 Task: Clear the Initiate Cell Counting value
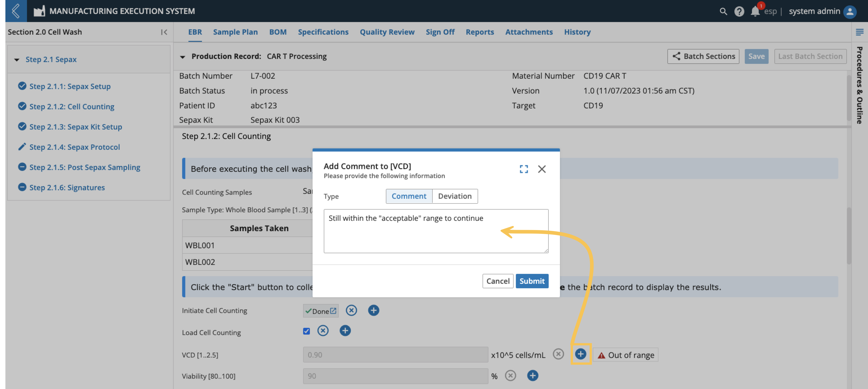(x=351, y=310)
